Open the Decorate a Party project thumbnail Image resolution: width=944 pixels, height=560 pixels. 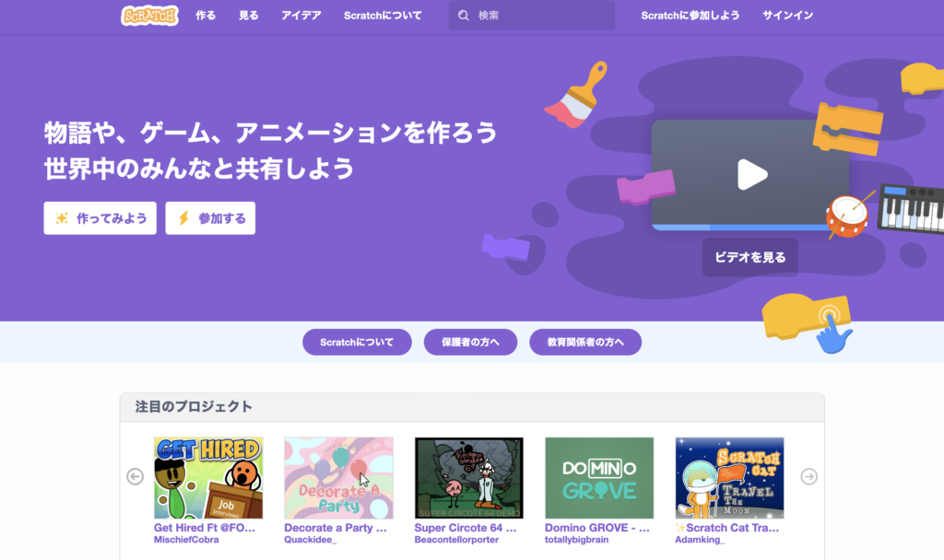[338, 478]
